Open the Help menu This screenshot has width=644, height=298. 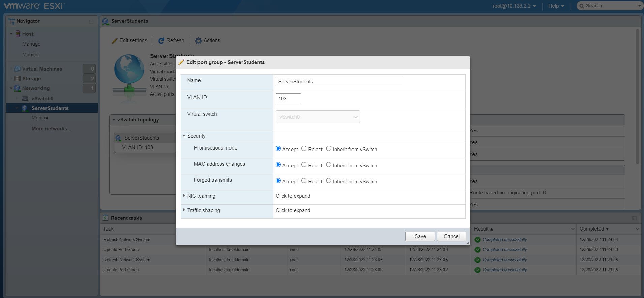click(556, 6)
